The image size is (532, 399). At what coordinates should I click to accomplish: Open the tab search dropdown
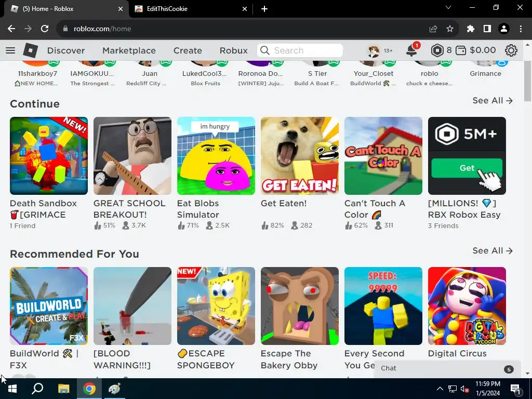(x=448, y=7)
